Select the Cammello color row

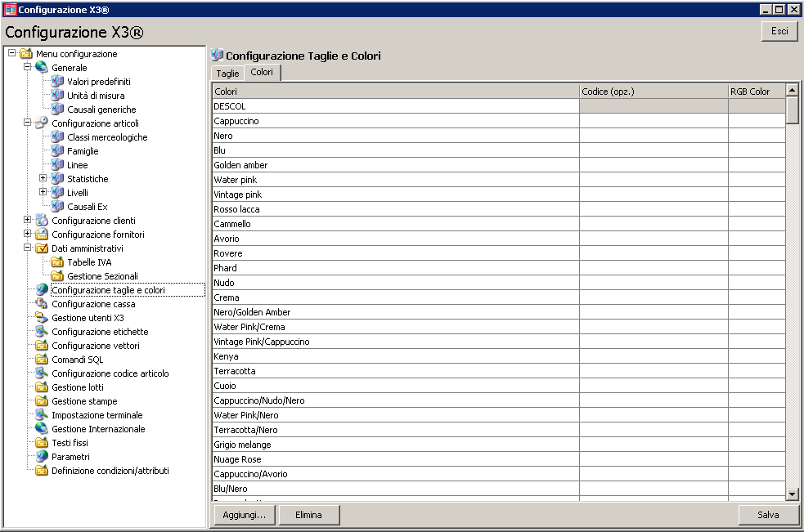396,224
